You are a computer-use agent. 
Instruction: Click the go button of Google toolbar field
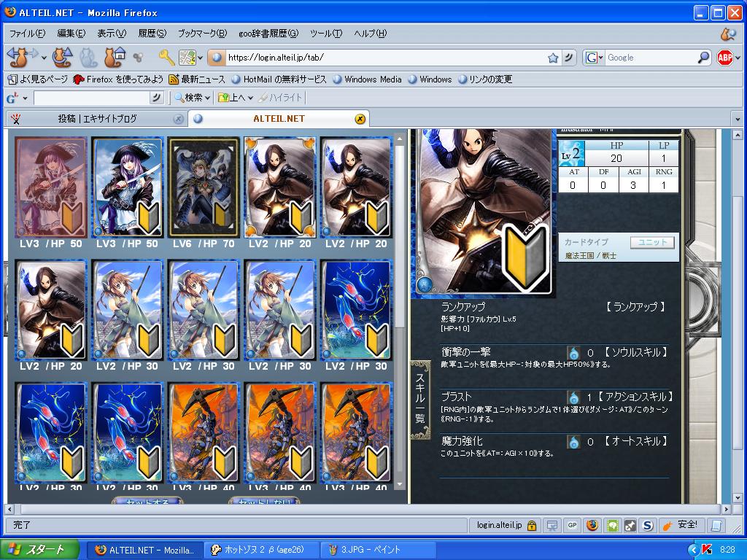click(x=156, y=98)
